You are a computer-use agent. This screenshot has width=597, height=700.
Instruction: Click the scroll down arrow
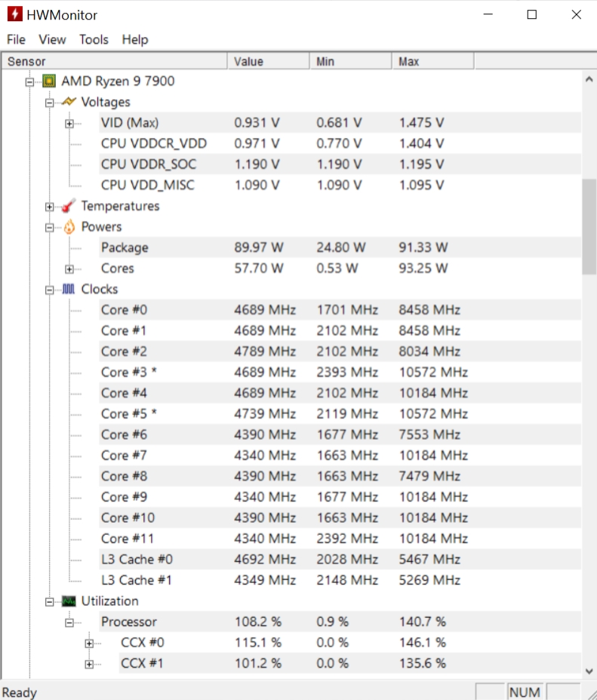click(589, 670)
